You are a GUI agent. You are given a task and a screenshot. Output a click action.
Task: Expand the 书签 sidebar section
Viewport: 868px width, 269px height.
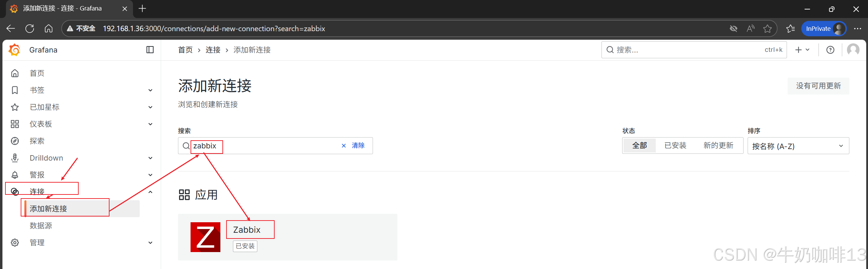click(x=151, y=90)
